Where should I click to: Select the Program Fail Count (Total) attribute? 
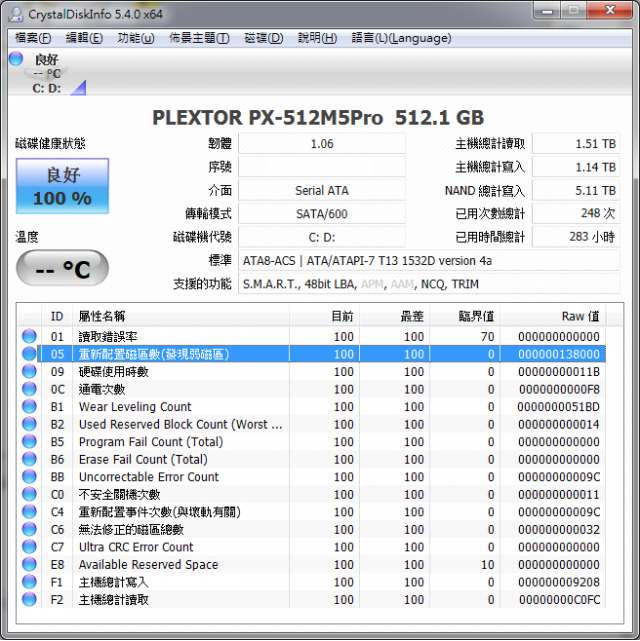pyautogui.click(x=312, y=442)
